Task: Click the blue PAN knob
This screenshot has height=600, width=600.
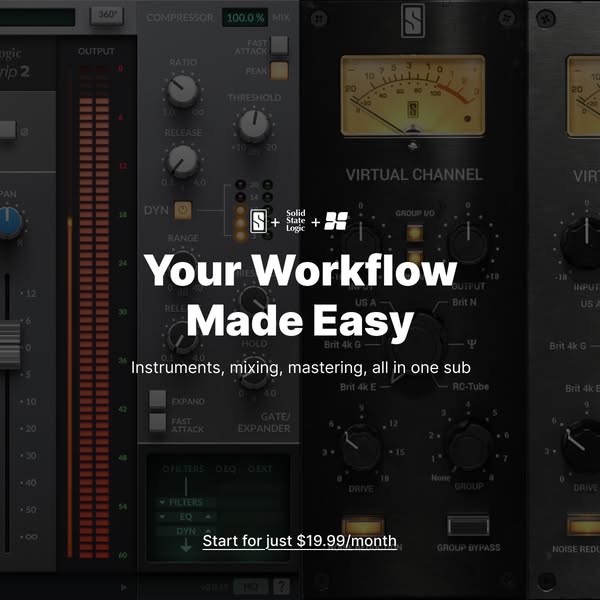Action: [x=9, y=223]
